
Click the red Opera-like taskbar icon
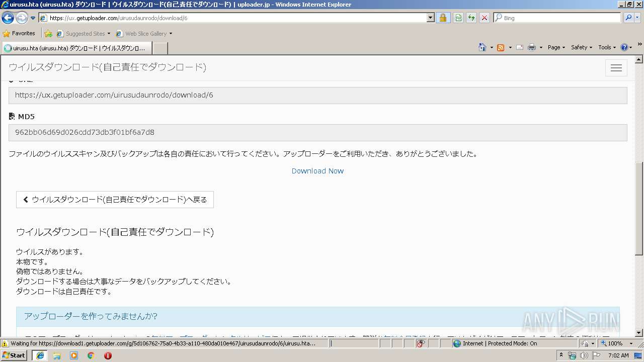pyautogui.click(x=108, y=355)
